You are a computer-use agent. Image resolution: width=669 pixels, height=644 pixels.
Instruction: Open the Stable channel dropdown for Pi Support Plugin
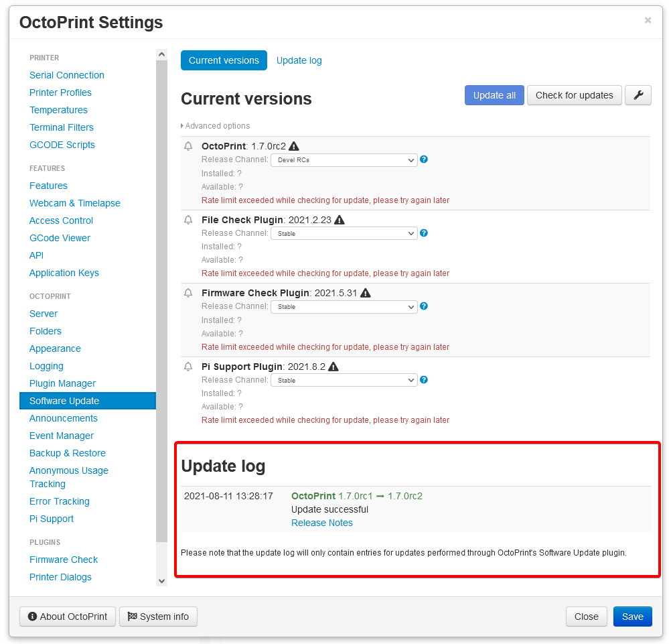tap(344, 379)
